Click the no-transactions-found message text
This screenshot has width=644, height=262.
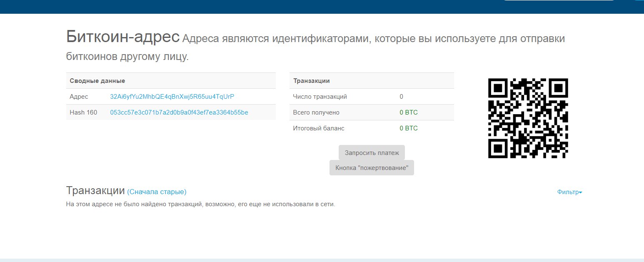pos(201,205)
